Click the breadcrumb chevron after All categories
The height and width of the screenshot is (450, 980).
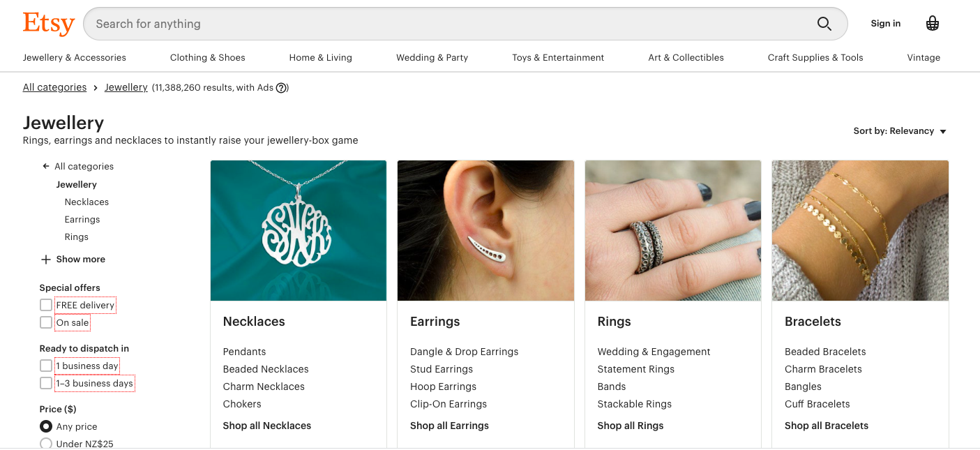click(96, 88)
